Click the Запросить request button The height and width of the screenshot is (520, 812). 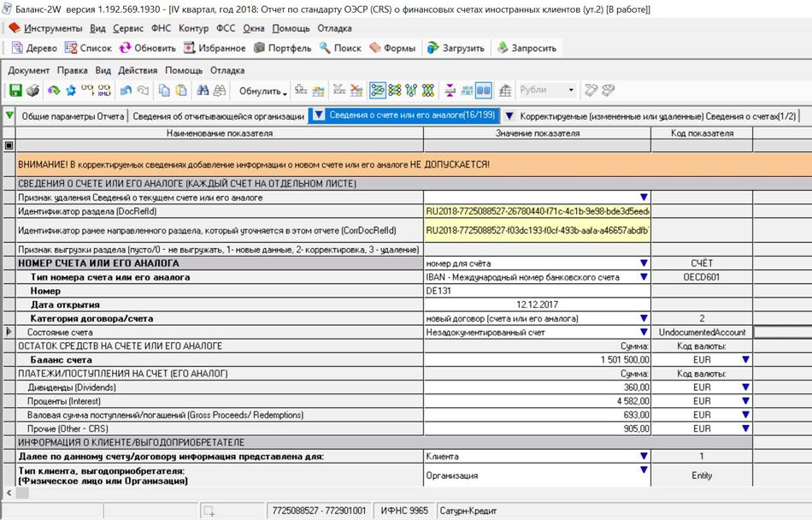[x=527, y=48]
